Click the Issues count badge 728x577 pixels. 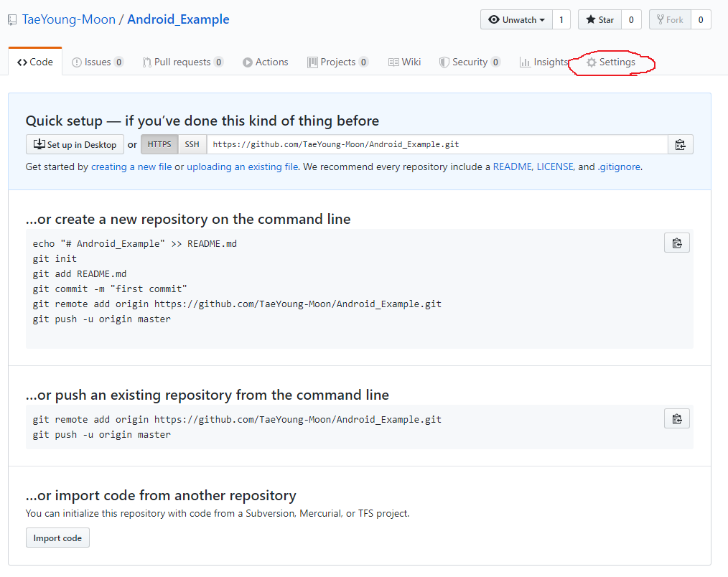point(119,62)
